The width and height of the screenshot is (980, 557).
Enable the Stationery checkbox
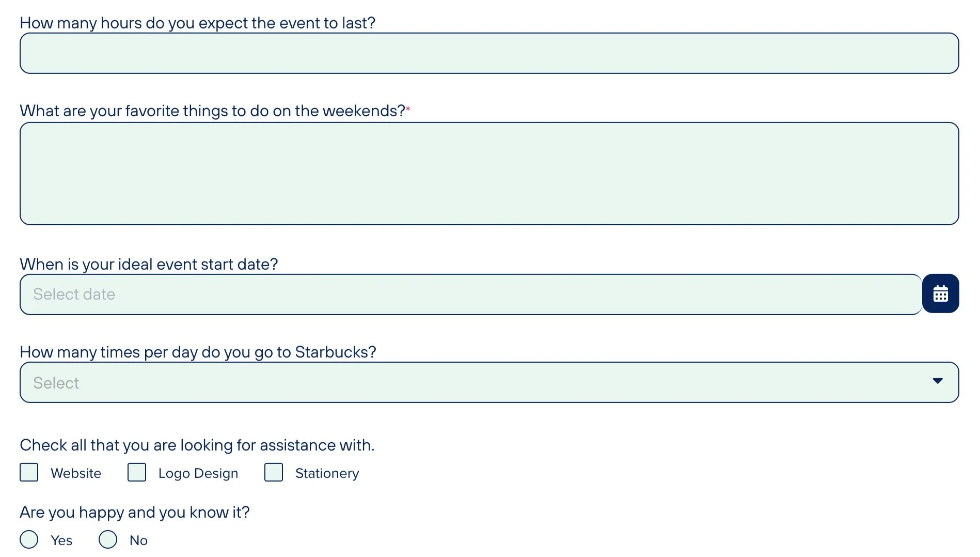click(x=274, y=472)
